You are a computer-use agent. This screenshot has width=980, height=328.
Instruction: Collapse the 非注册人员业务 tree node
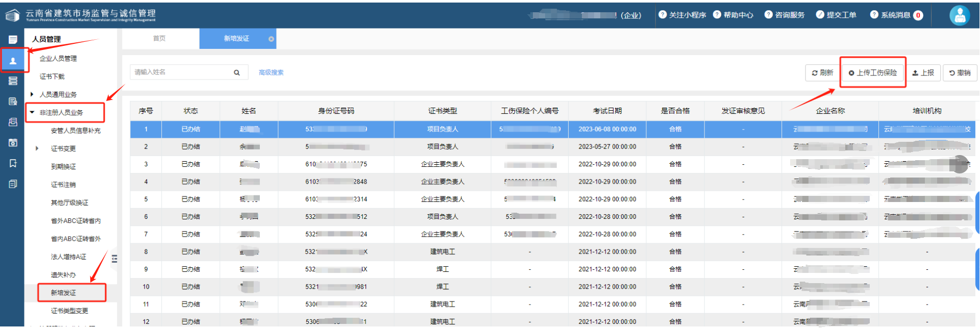32,112
